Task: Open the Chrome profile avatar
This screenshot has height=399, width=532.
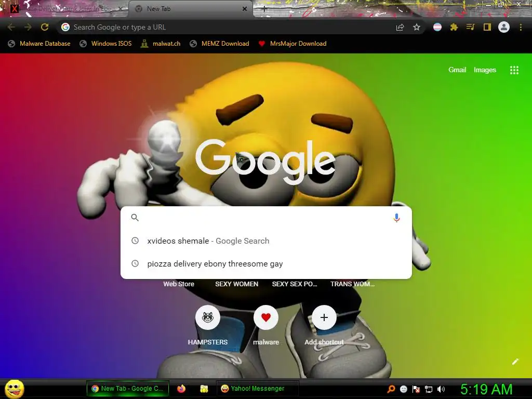Action: tap(504, 27)
